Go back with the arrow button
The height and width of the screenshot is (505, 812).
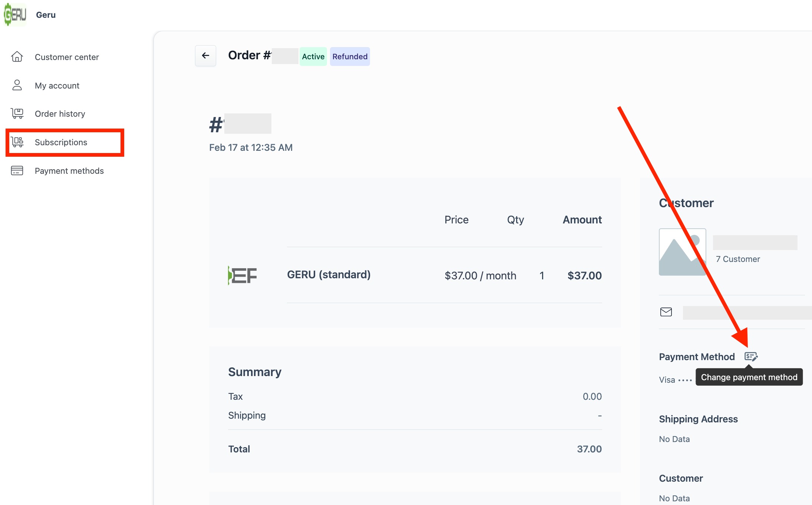click(x=205, y=56)
